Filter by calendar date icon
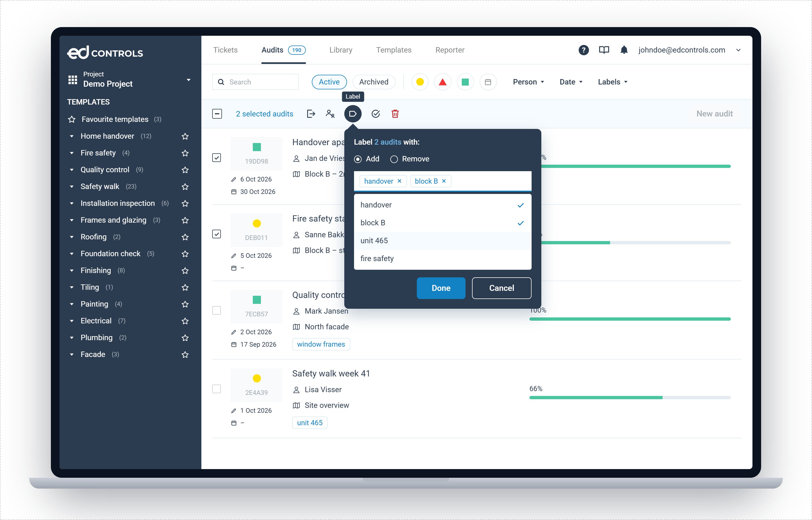 click(488, 82)
